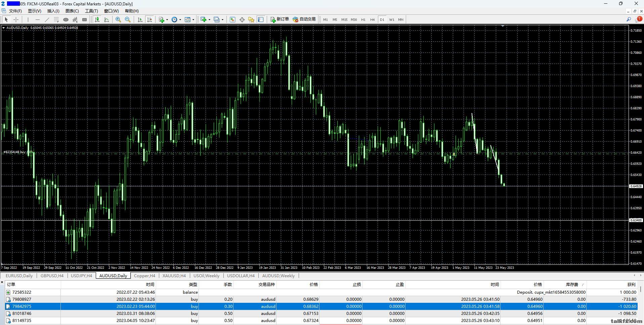644x325 pixels.
Task: Click the clock periods icon
Action: (174, 20)
